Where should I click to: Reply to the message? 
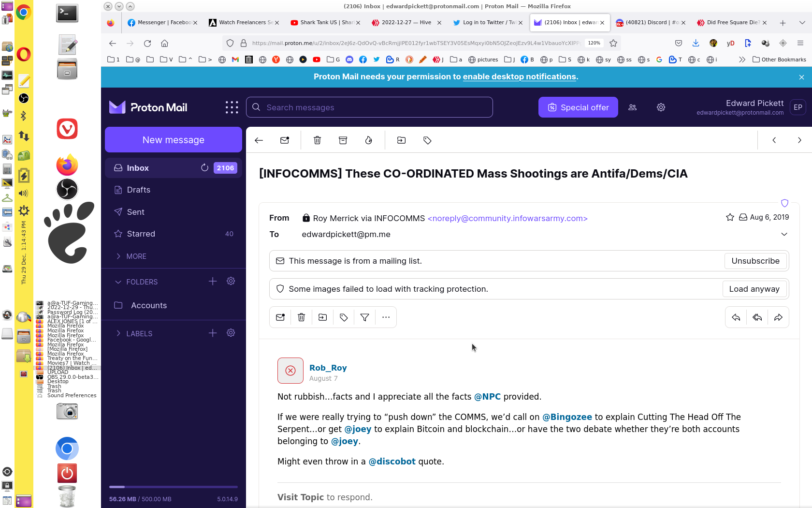click(736, 317)
